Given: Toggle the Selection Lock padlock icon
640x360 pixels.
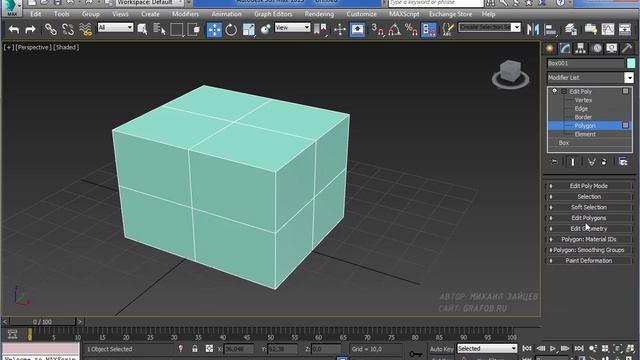Looking at the screenshot, I should point(195,349).
